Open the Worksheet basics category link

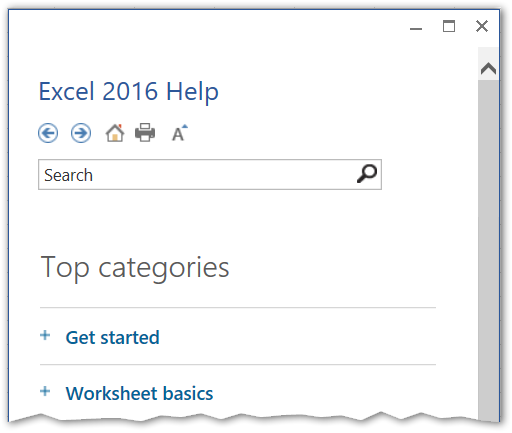click(139, 393)
